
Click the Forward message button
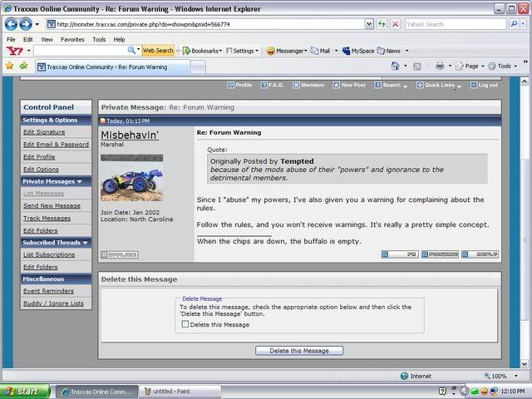tap(440, 254)
